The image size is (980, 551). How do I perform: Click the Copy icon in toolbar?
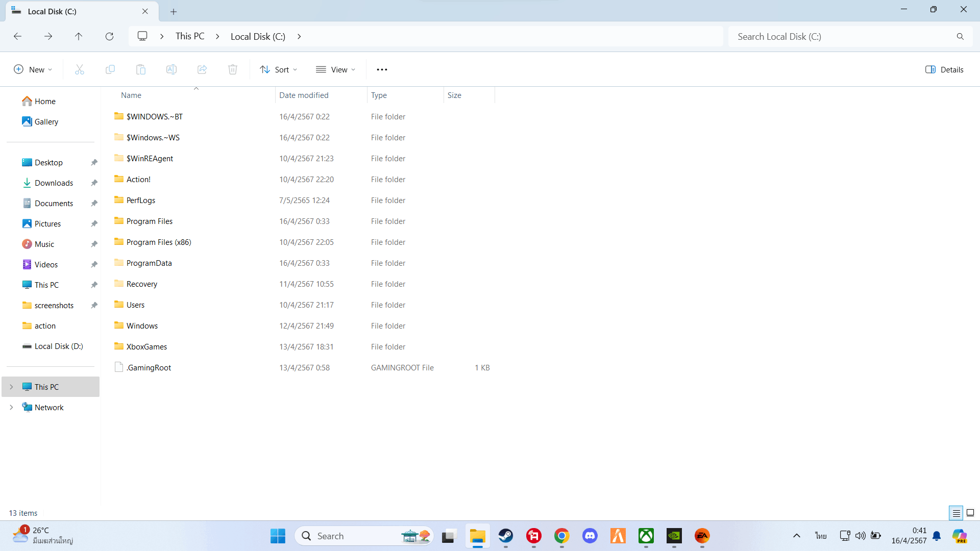tap(110, 69)
